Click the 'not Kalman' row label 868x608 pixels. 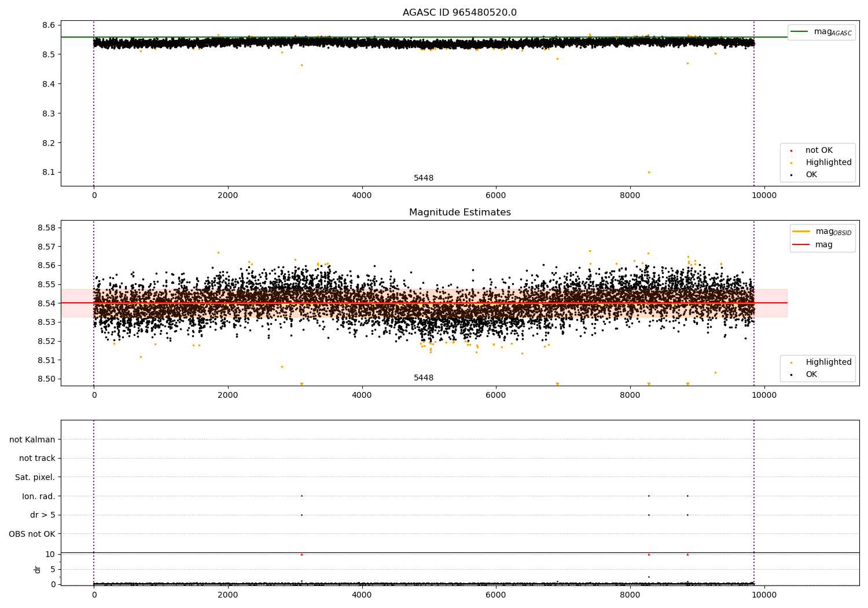pos(32,439)
